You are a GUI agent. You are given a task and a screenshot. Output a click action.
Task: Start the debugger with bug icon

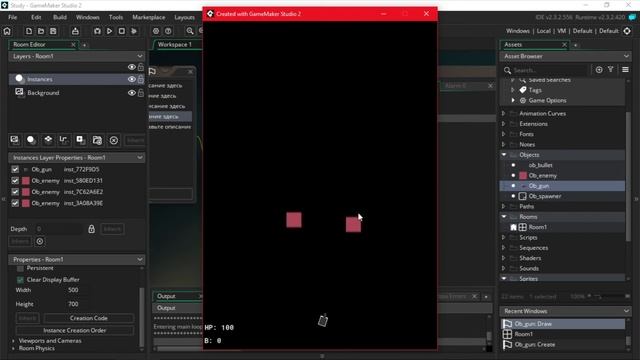(x=97, y=31)
